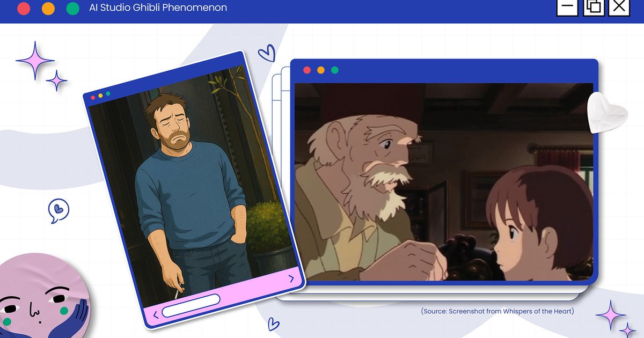The image size is (644, 338).
Task: Click the red dot in the top title bar
Action: click(24, 9)
